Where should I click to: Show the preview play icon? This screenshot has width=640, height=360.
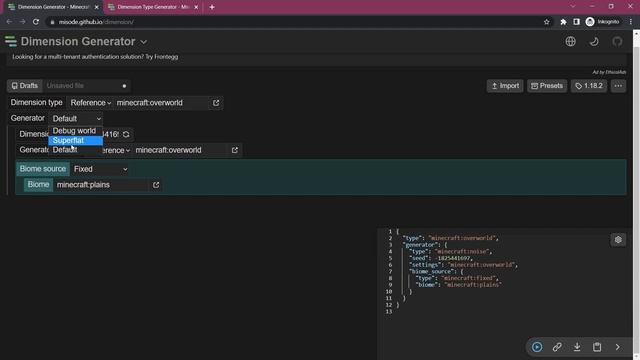click(x=537, y=347)
